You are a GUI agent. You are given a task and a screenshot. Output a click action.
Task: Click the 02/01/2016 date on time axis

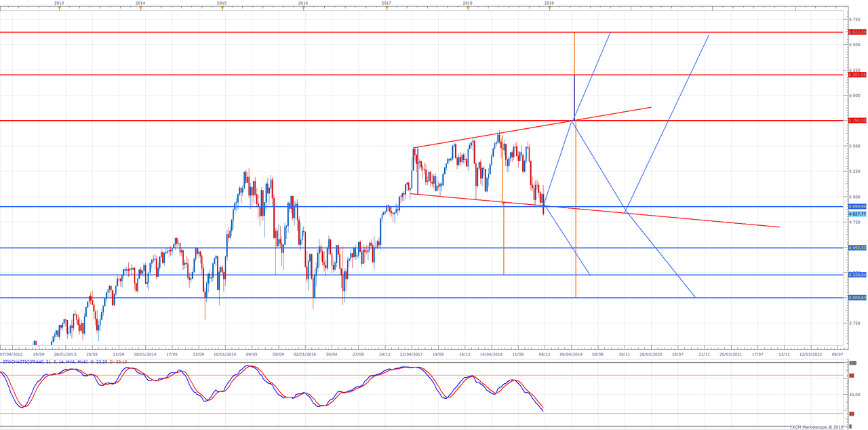click(306, 353)
